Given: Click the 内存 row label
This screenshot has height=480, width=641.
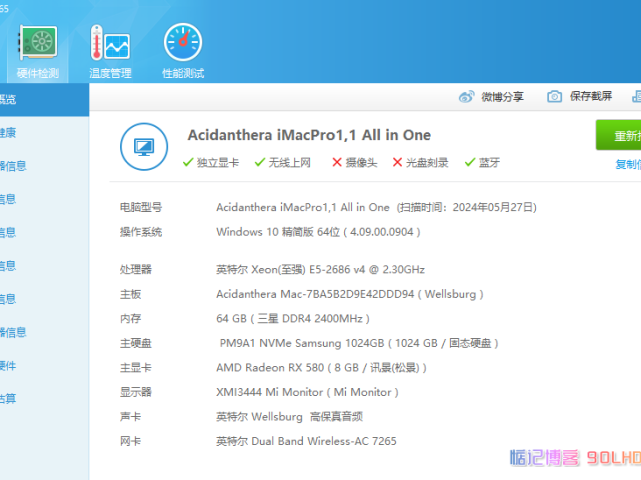Looking at the screenshot, I should [x=130, y=319].
